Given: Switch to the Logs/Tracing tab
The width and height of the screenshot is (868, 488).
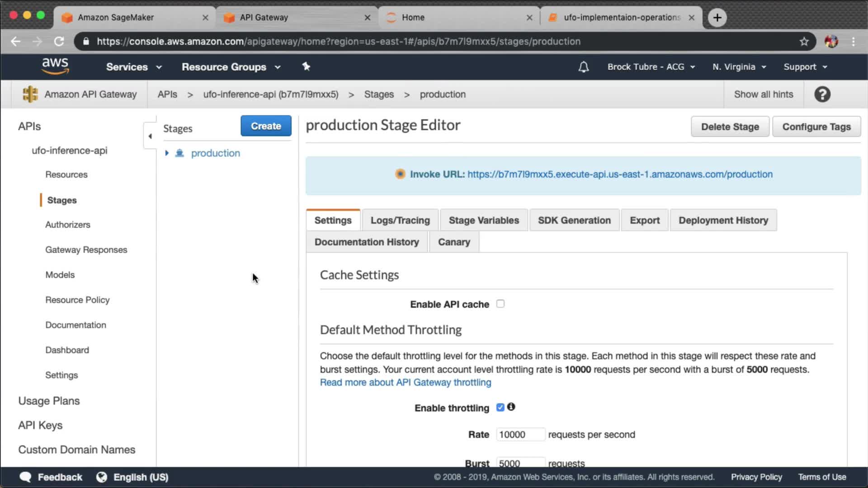Looking at the screenshot, I should click(x=400, y=220).
